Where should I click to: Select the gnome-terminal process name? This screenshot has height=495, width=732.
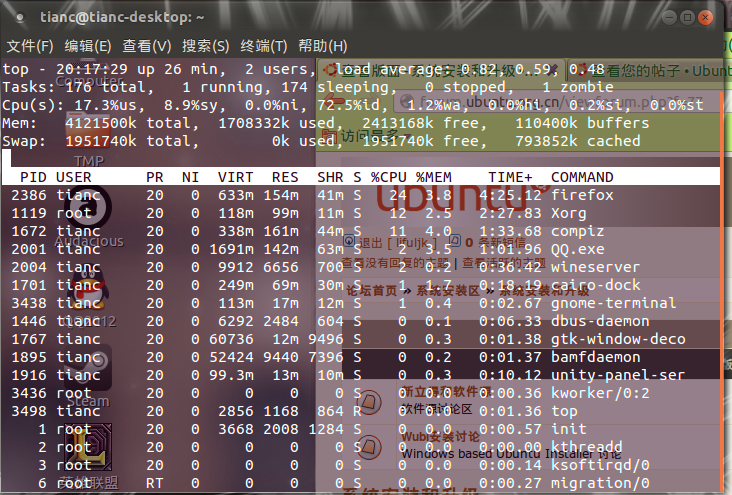click(x=613, y=304)
